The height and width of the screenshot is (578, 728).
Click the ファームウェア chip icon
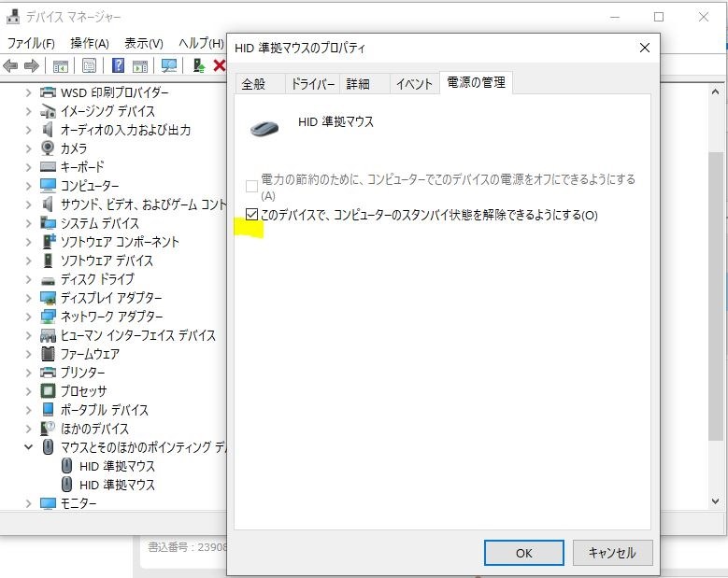[48, 354]
